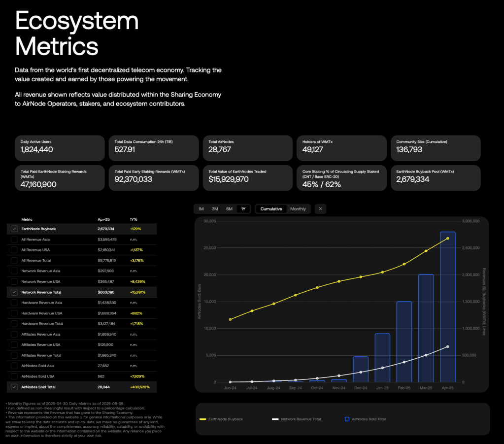This screenshot has height=444, width=504.
Task: Select the 1Y time range
Action: (243, 209)
